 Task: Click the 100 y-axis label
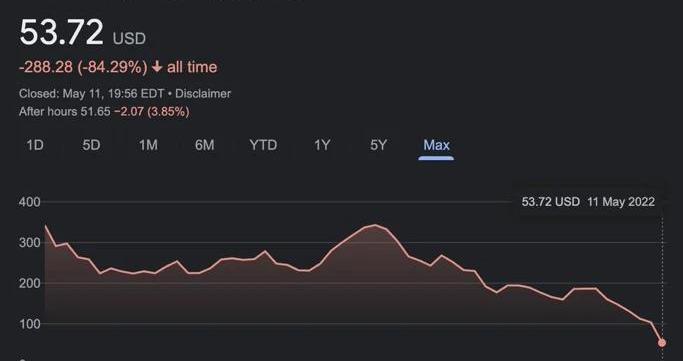(30, 324)
